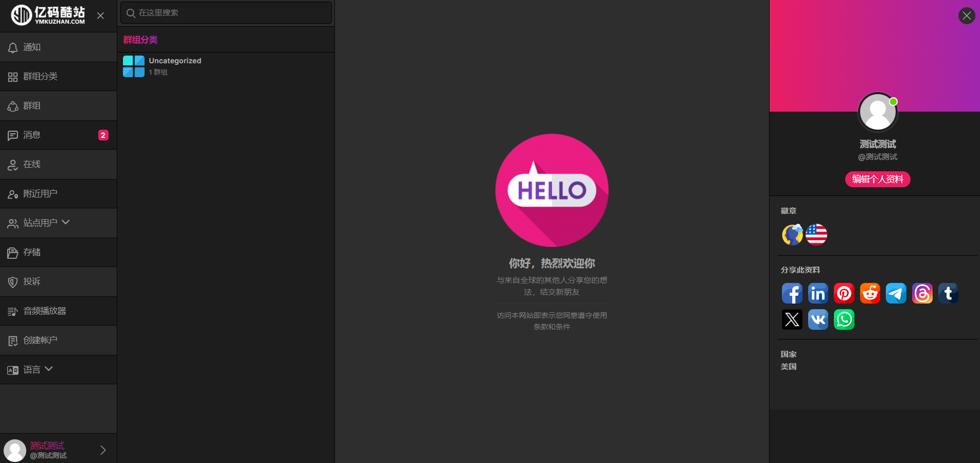
Task: Share profile on Reddit
Action: 870,293
